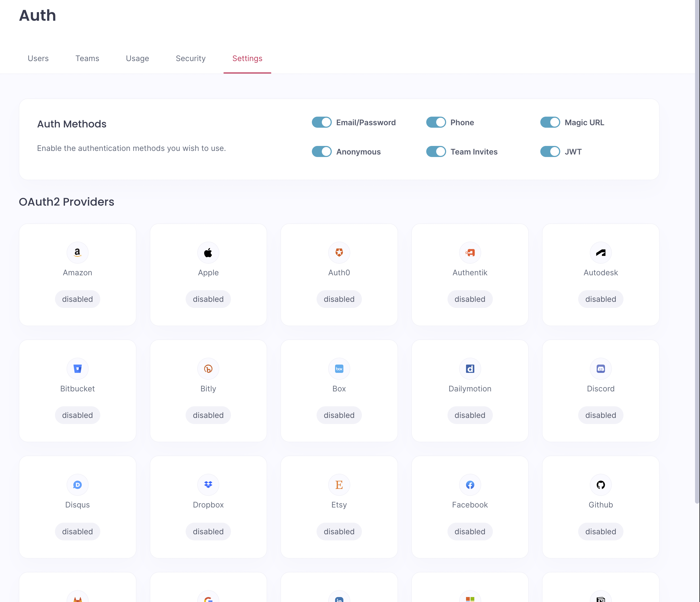Toggle the Anonymous auth method

pyautogui.click(x=322, y=152)
